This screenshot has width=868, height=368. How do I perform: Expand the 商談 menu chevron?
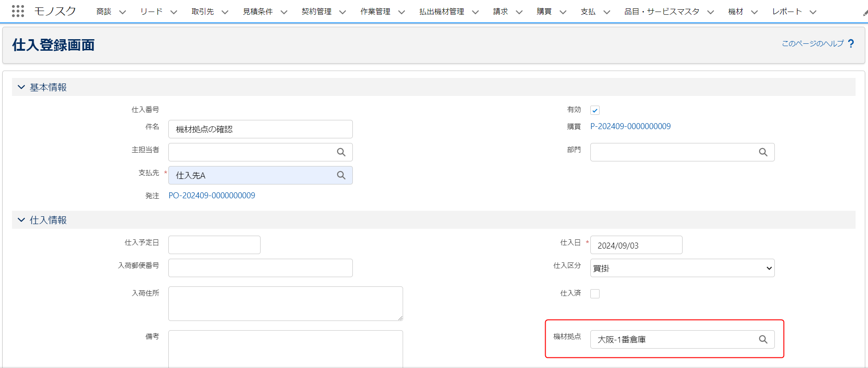(x=122, y=12)
